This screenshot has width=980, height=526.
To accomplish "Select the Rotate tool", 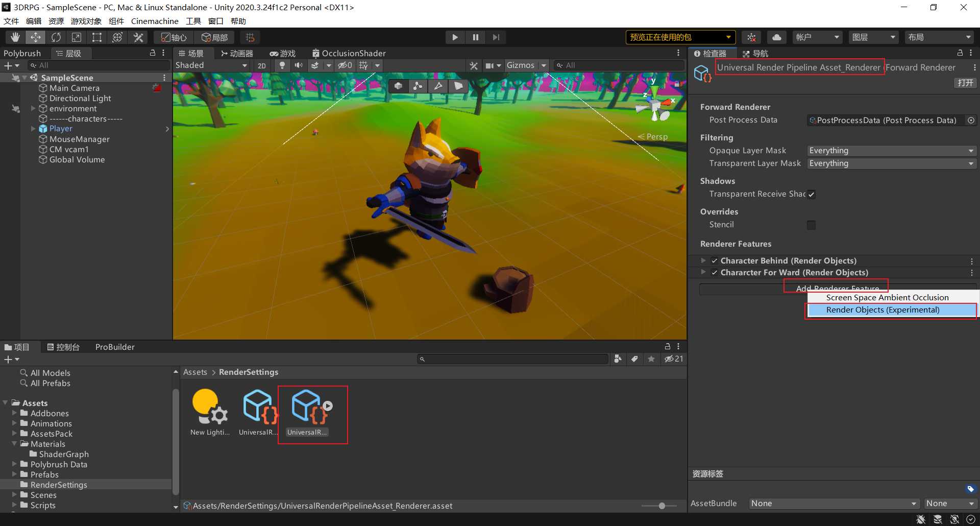I will (56, 37).
